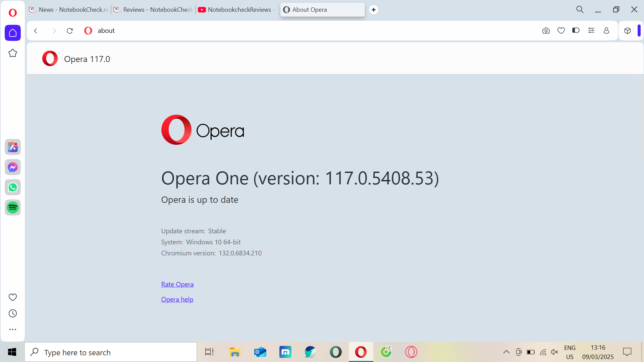The width and height of the screenshot is (644, 362).
Task: Open File Explorer from the taskbar
Action: pos(235,352)
